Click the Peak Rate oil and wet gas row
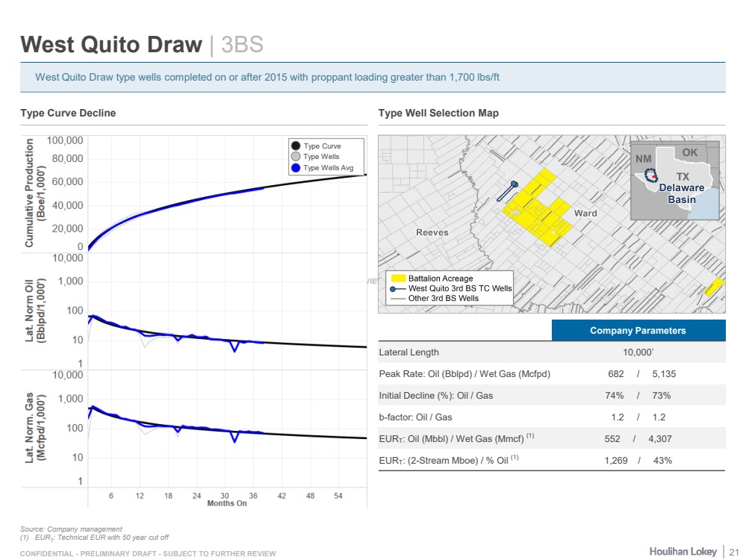746x560 pixels. pyautogui.click(x=551, y=373)
